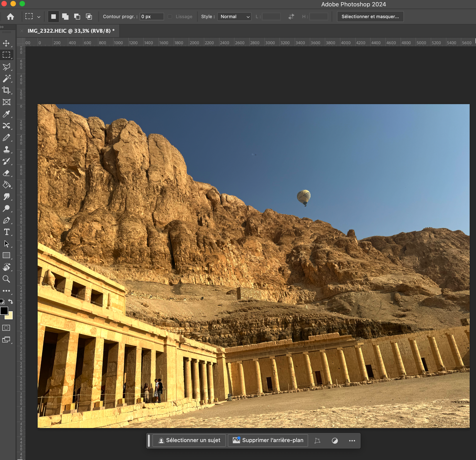Click Sélectionner et masquer button
This screenshot has width=476, height=460.
pos(370,17)
